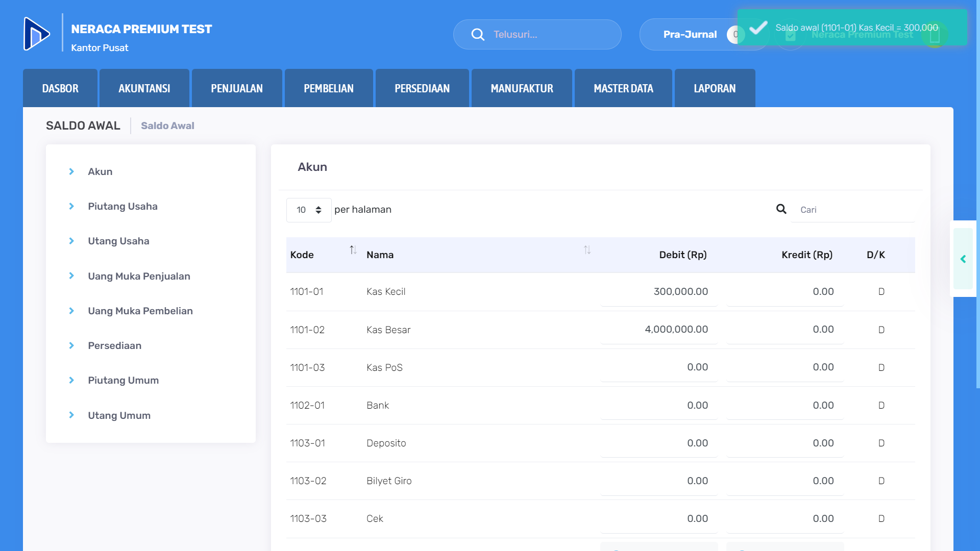The height and width of the screenshot is (551, 980).
Task: Expand Uang Muka Pembelian chevron
Action: pyautogui.click(x=71, y=311)
